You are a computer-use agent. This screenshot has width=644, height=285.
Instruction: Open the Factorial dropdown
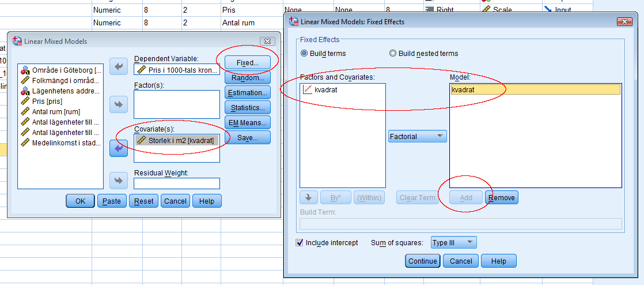(x=417, y=137)
